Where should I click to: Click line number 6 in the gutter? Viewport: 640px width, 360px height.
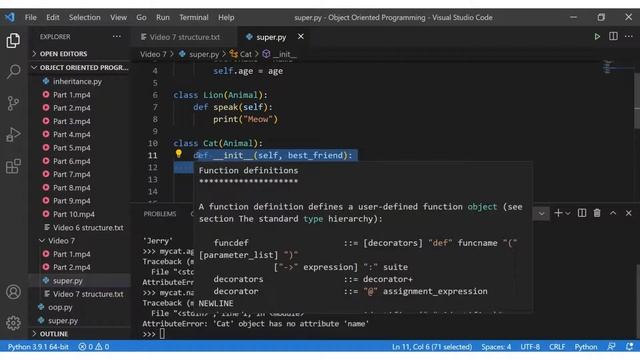tap(155, 95)
